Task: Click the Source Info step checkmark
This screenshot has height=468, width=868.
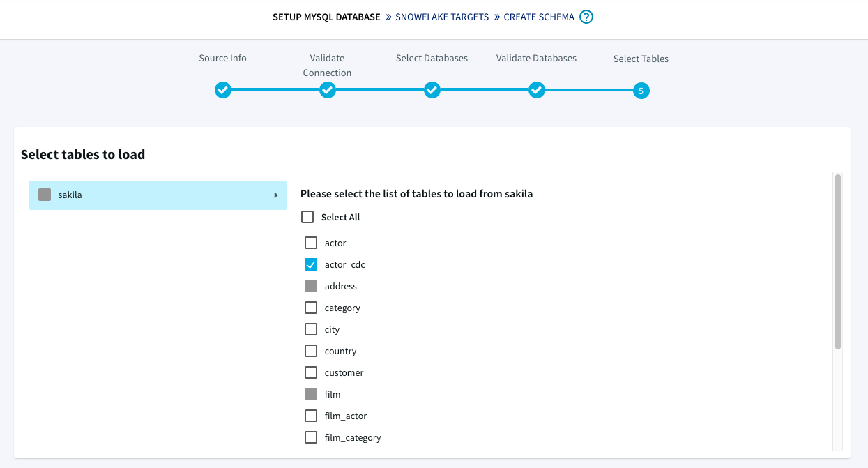Action: (x=222, y=91)
